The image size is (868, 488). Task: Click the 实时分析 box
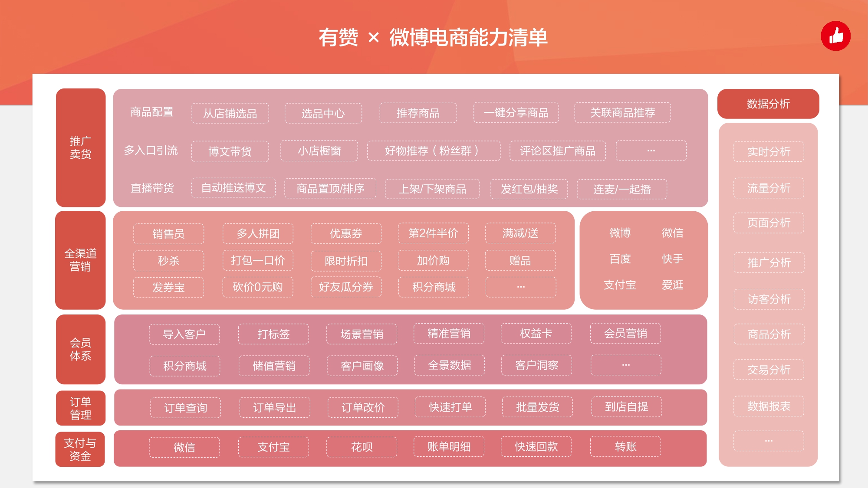pos(769,151)
